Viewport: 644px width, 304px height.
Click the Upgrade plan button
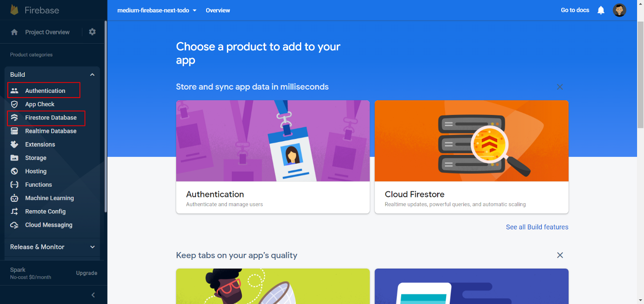[86, 273]
